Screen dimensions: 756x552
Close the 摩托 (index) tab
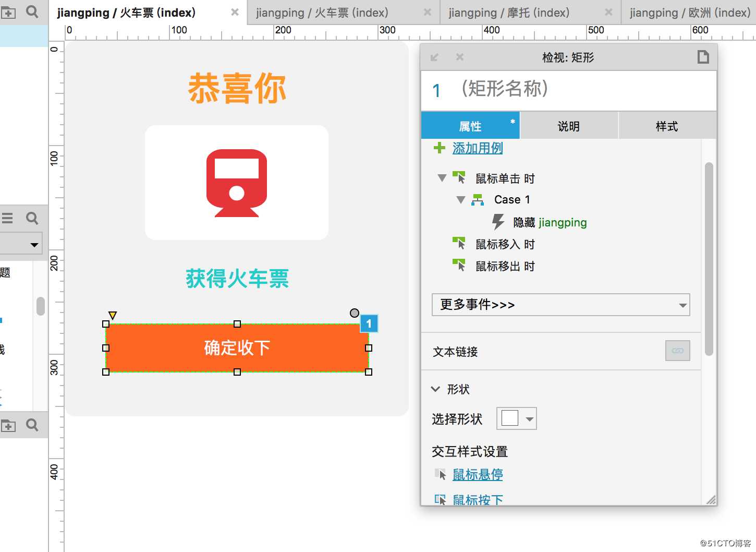click(608, 12)
